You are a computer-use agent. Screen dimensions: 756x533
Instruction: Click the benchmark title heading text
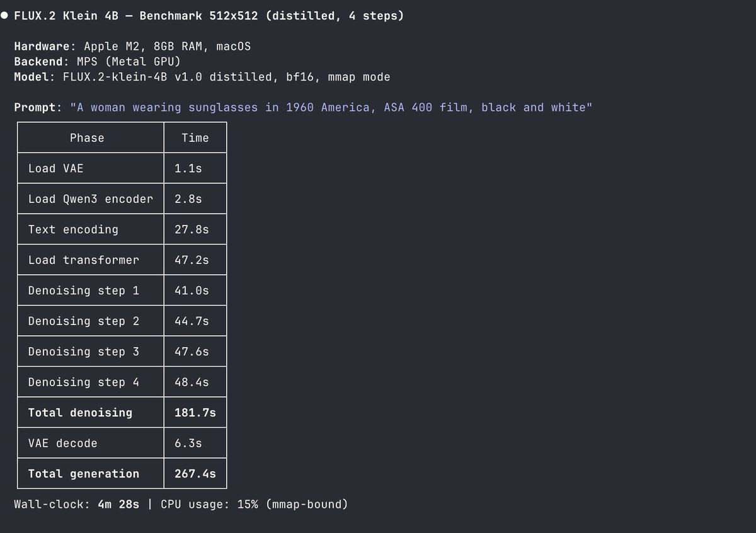(209, 16)
